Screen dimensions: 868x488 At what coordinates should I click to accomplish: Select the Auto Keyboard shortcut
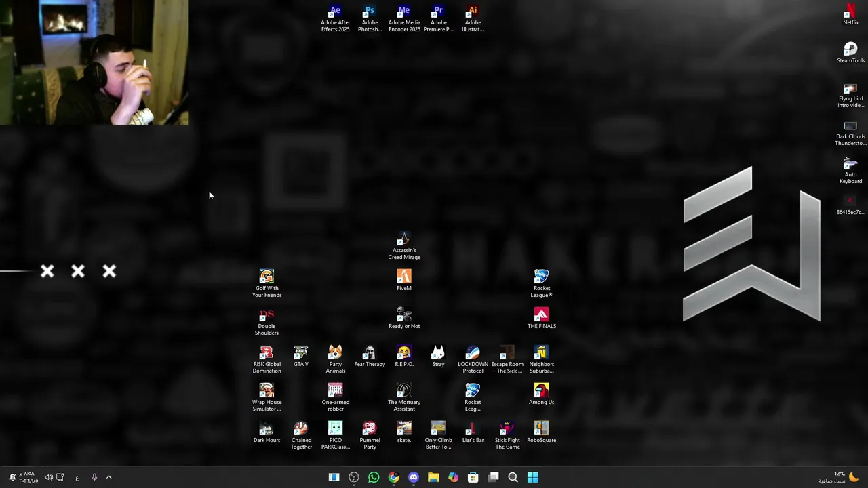tap(850, 171)
